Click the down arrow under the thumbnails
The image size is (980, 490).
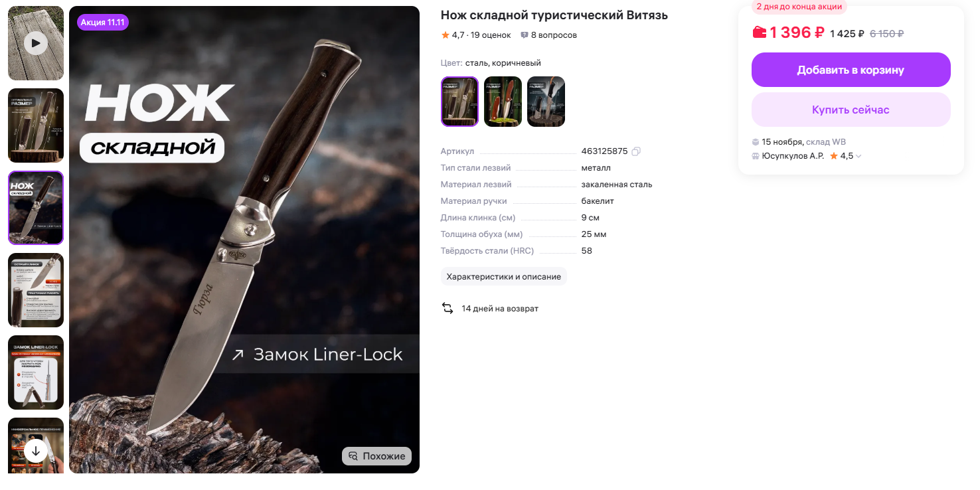pyautogui.click(x=36, y=451)
